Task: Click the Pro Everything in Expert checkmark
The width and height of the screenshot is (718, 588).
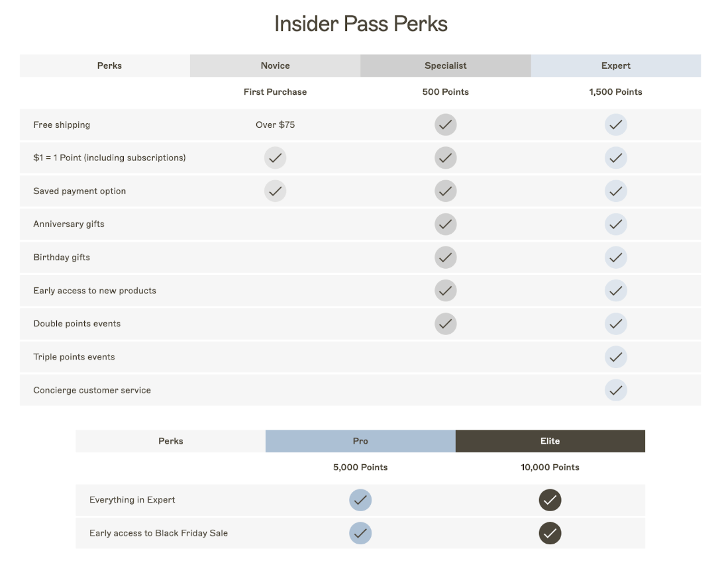Action: tap(360, 500)
